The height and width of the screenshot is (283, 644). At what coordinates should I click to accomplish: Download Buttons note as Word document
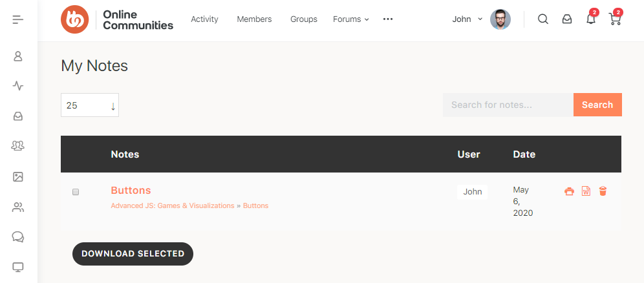click(586, 191)
